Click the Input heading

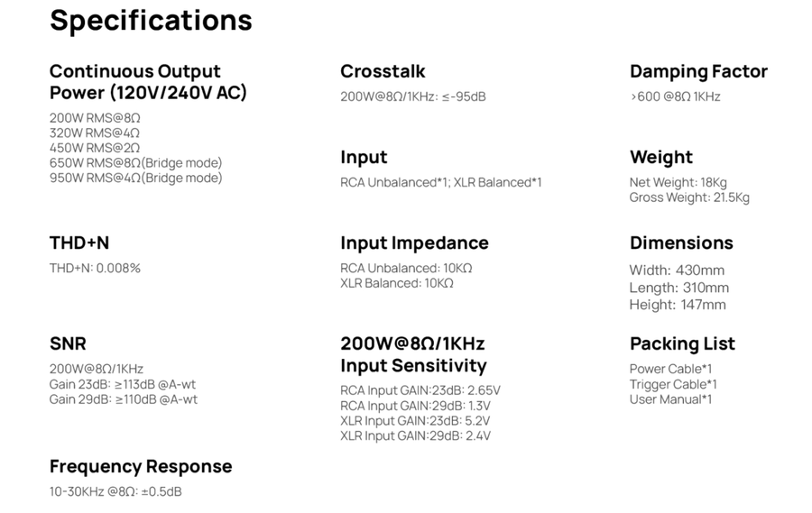click(x=364, y=157)
